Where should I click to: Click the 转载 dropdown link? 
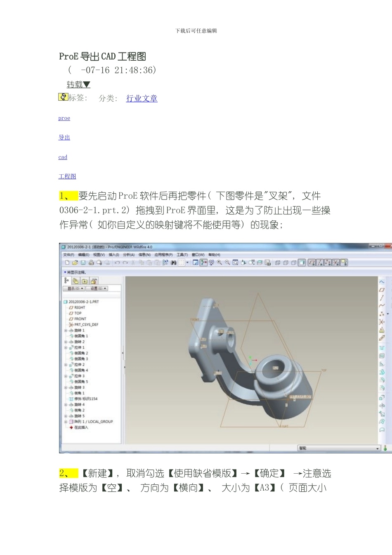point(78,85)
